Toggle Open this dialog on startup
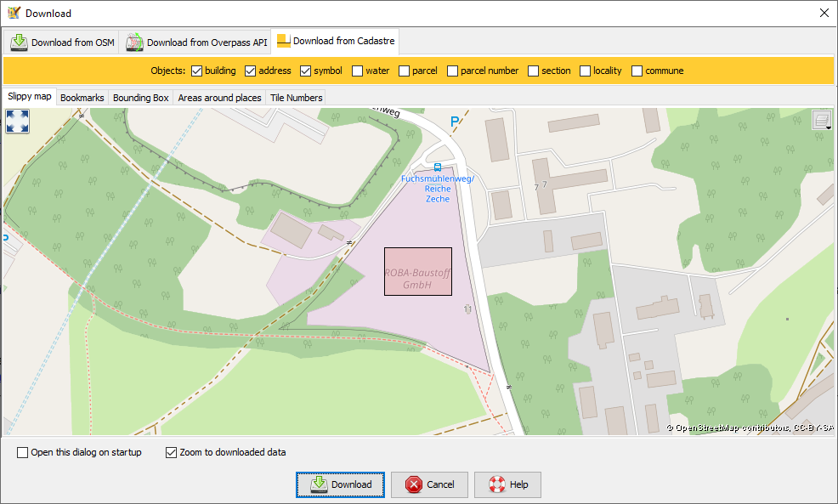This screenshot has height=504, width=838. click(x=23, y=452)
